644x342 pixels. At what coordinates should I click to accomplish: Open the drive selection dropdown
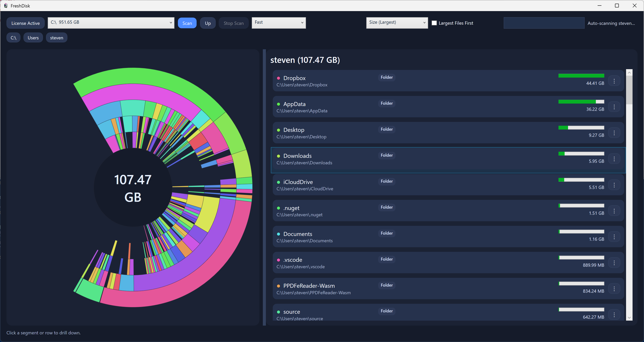click(111, 23)
